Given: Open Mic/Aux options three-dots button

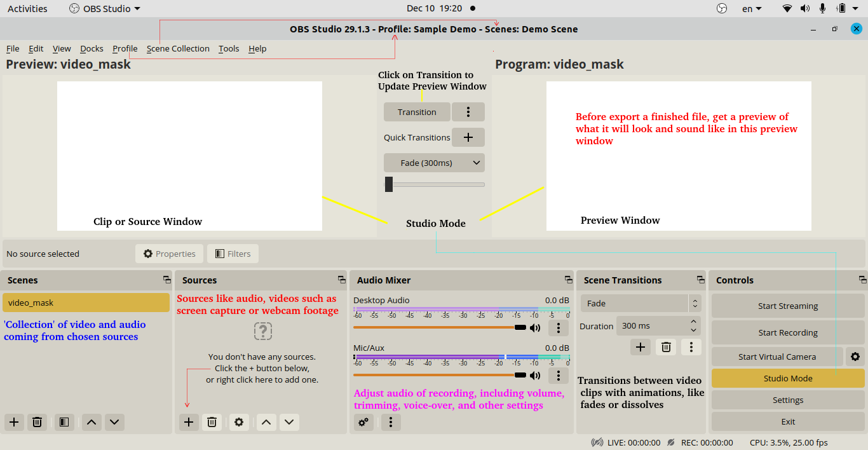Looking at the screenshot, I should click(559, 376).
